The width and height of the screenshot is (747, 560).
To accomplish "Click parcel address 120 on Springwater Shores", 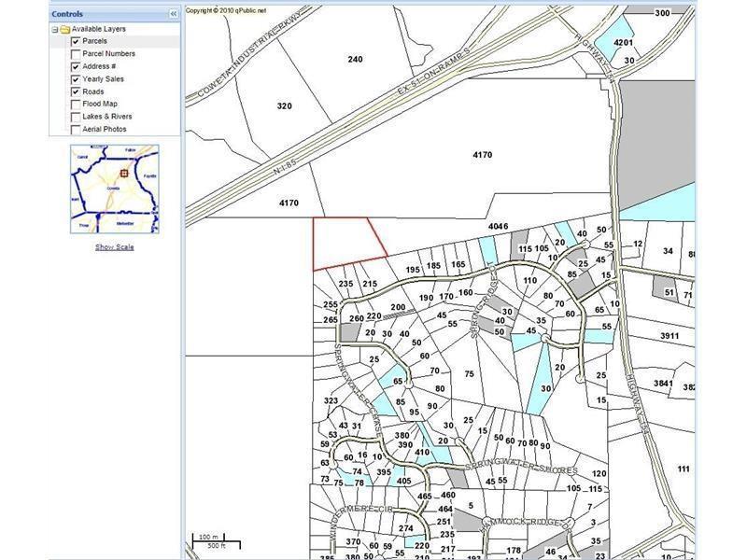I will 599,474.
